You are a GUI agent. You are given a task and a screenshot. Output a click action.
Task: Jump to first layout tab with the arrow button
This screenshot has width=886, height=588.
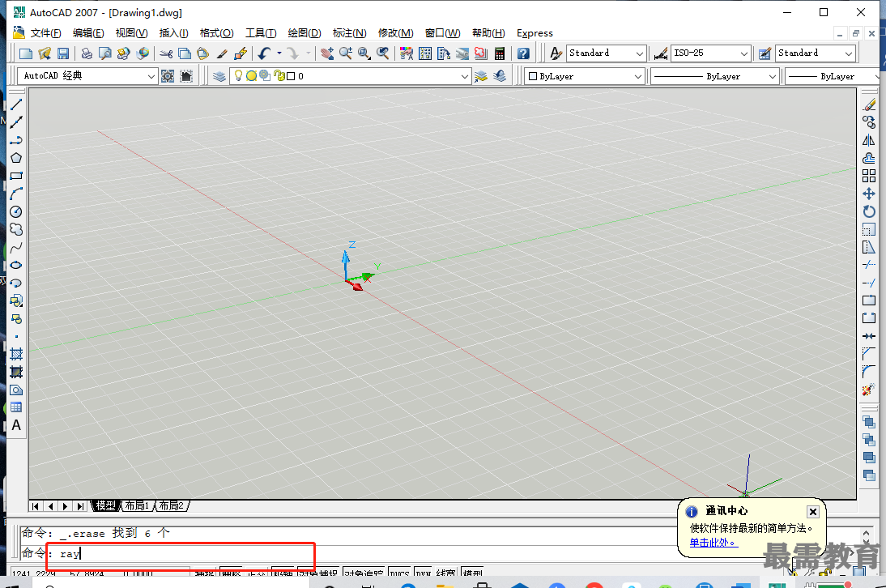click(36, 506)
